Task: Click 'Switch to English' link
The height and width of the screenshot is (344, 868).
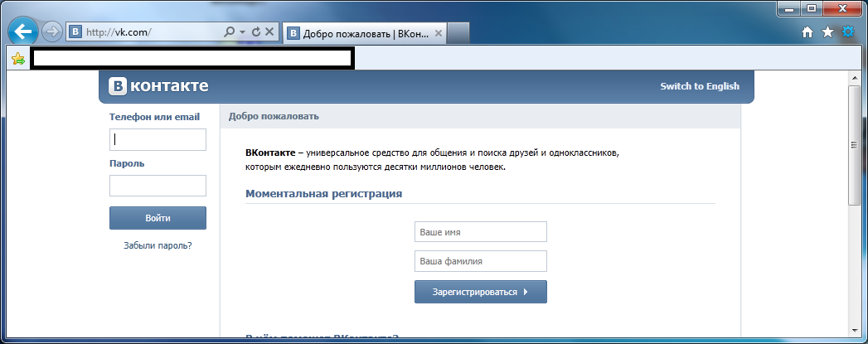Action: point(699,86)
